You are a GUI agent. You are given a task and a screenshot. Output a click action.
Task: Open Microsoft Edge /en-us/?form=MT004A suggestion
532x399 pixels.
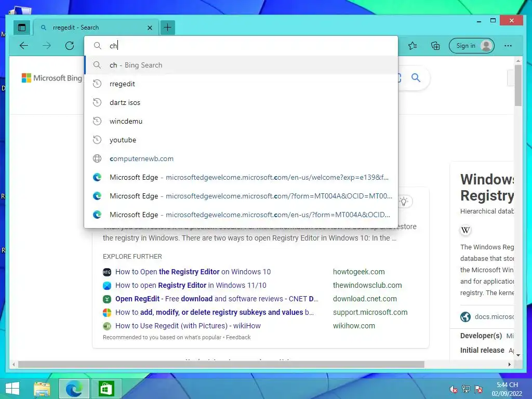pyautogui.click(x=241, y=215)
